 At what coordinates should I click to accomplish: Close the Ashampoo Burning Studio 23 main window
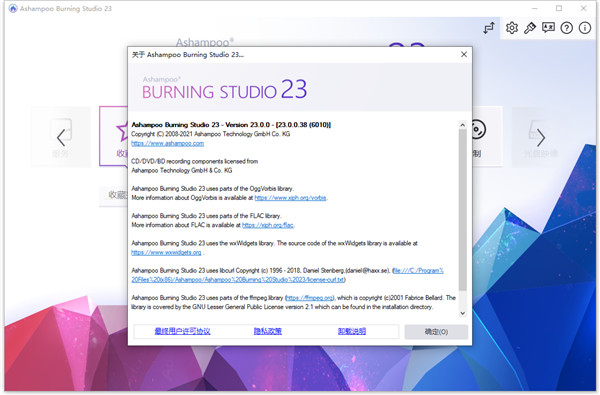click(583, 8)
